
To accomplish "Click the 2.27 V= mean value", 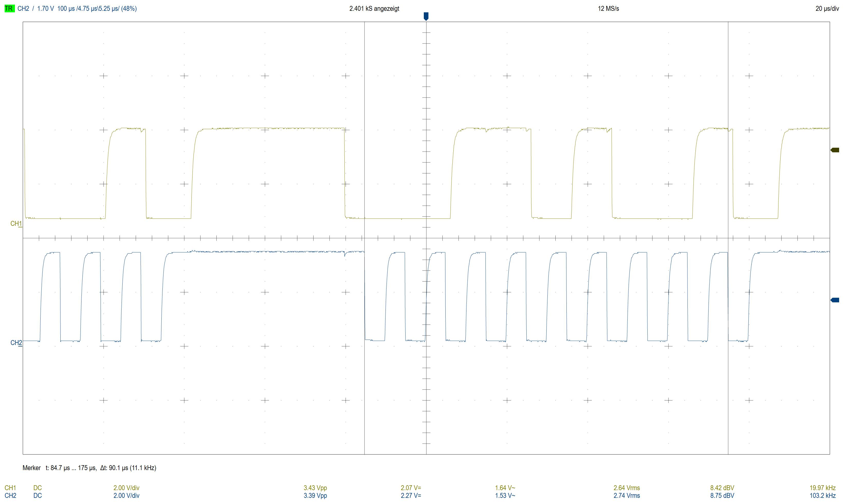I will (x=411, y=496).
